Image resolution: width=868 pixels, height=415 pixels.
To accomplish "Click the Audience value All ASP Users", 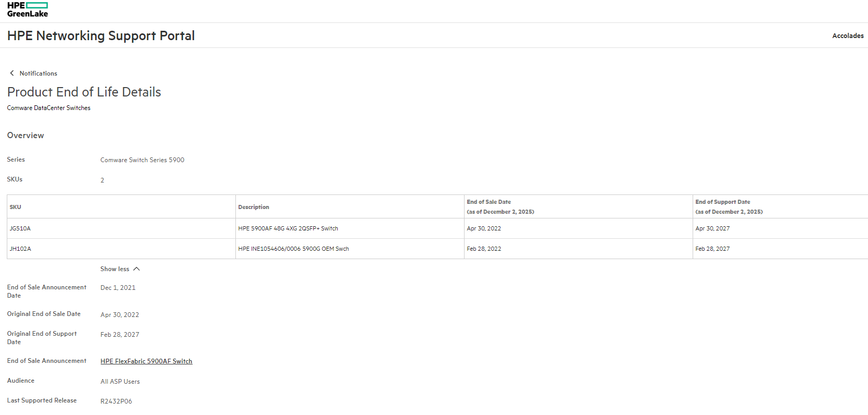I will [120, 382].
